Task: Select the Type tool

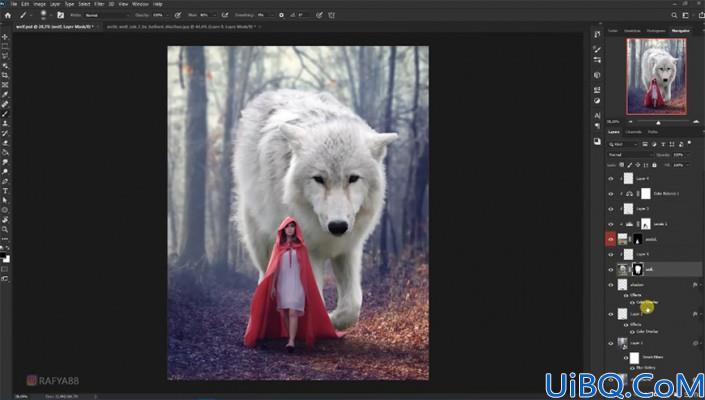Action: coord(5,191)
